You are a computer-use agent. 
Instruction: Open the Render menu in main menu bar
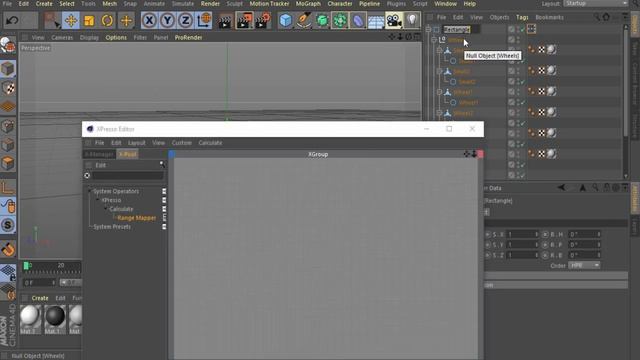pos(210,4)
